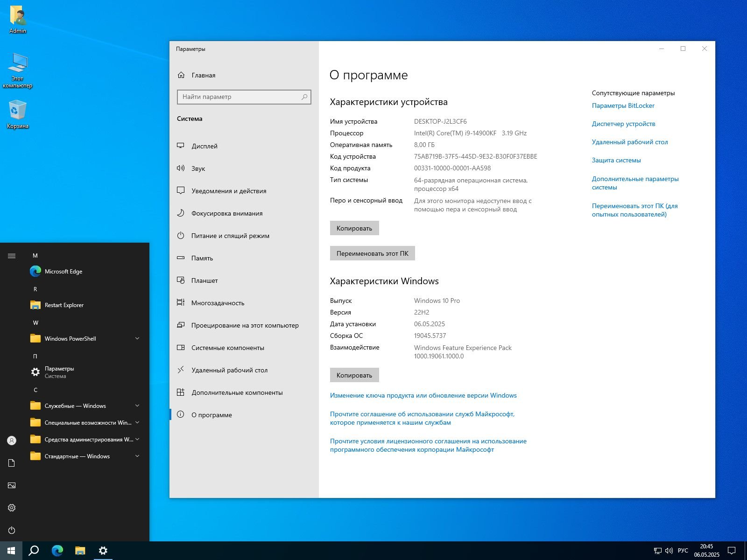Click Переименовать этот ПК button
747x560 pixels.
tap(372, 253)
